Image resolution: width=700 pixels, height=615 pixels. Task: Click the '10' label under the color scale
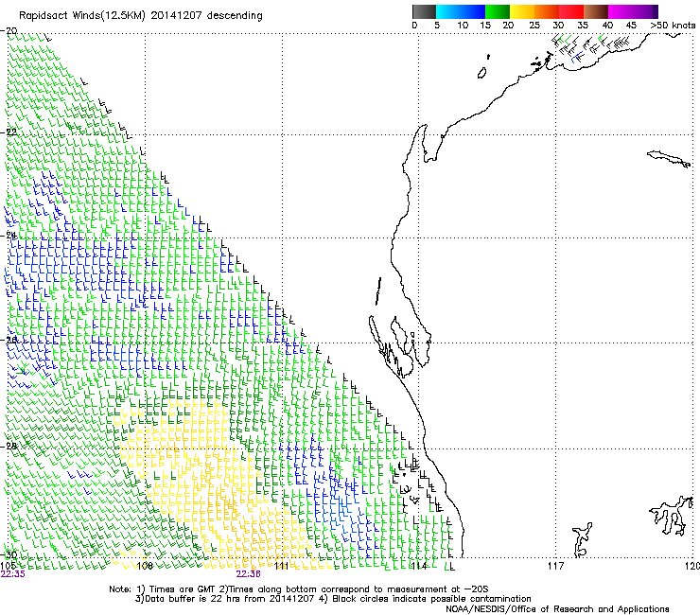coord(463,26)
